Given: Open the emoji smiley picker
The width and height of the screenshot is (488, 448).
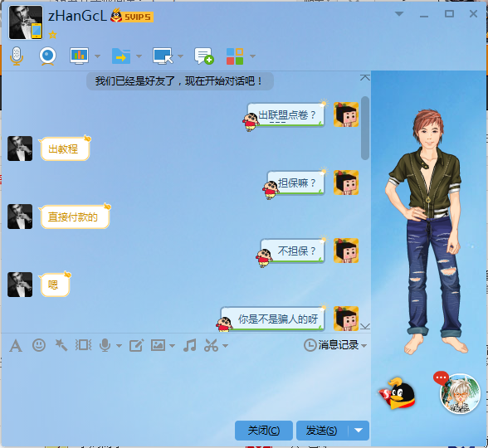Looking at the screenshot, I should coord(39,345).
